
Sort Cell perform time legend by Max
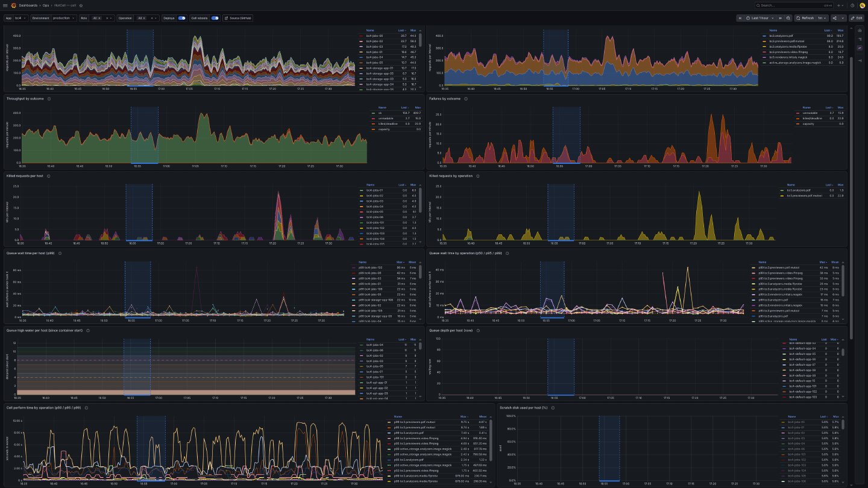coord(465,416)
